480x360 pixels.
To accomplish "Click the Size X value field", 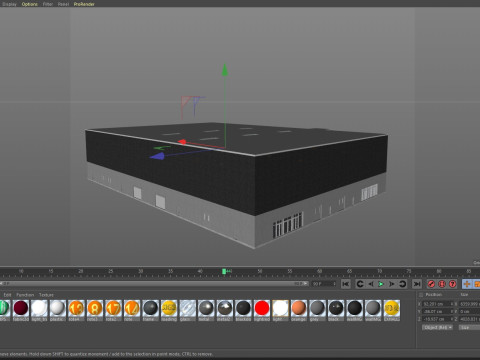I will tap(470, 304).
